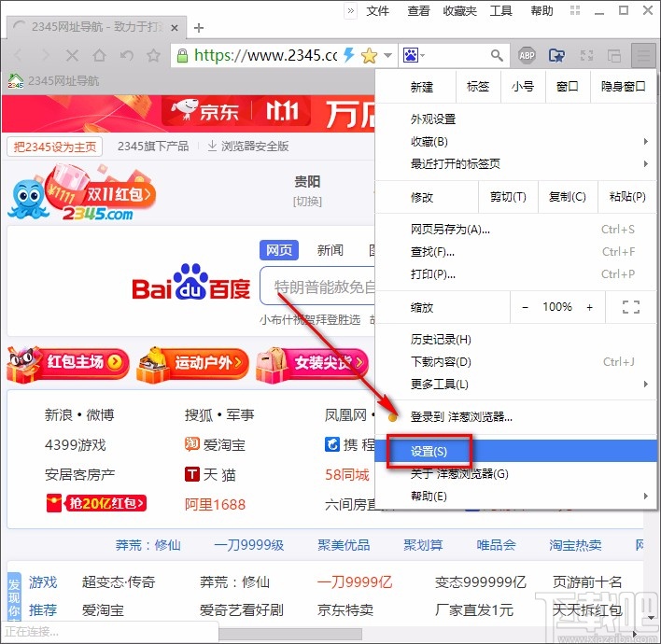Viewport: 661px width, 644px height.
Task: Expand 更多工具(L) submenu
Action: [645, 384]
